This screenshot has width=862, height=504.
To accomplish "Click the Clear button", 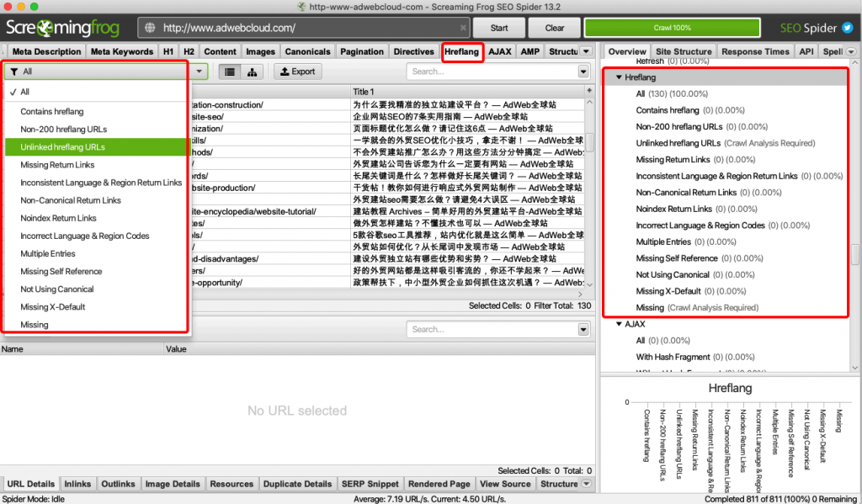I will [554, 28].
